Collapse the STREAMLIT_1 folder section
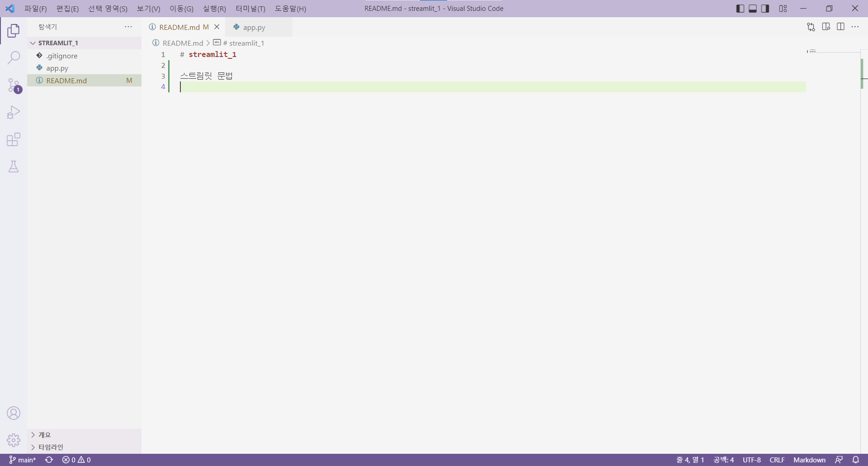868x466 pixels. click(x=85, y=43)
